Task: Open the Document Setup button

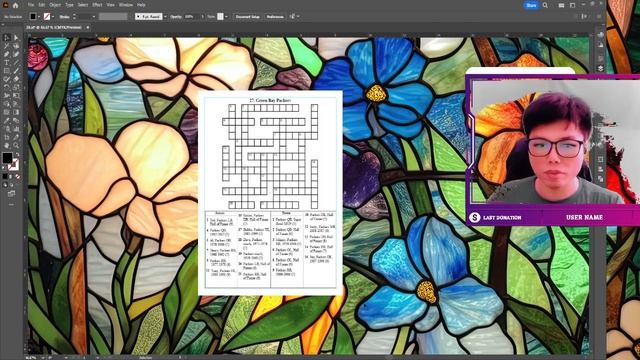Action: [247, 17]
